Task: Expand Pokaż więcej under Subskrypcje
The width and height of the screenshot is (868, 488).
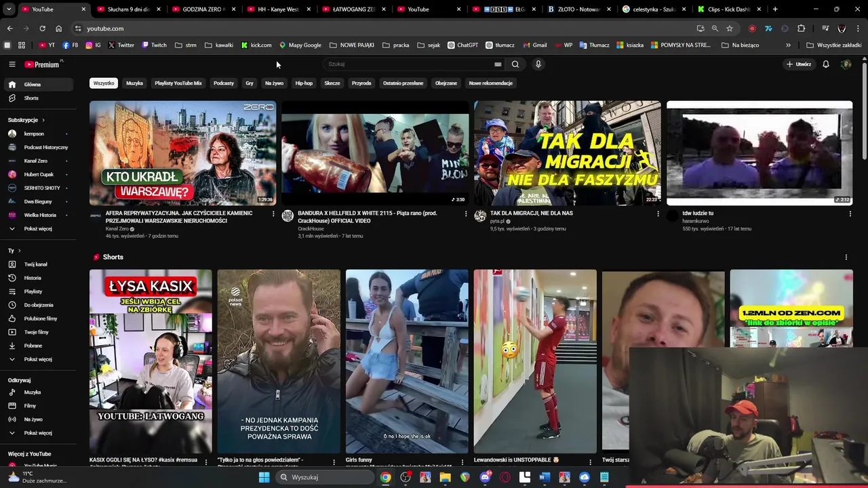Action: [37, 229]
